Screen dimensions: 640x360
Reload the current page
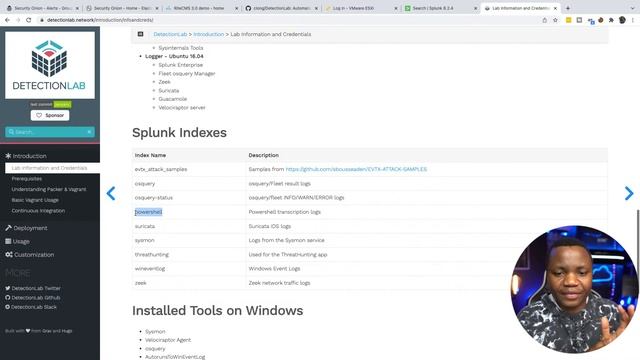click(29, 20)
